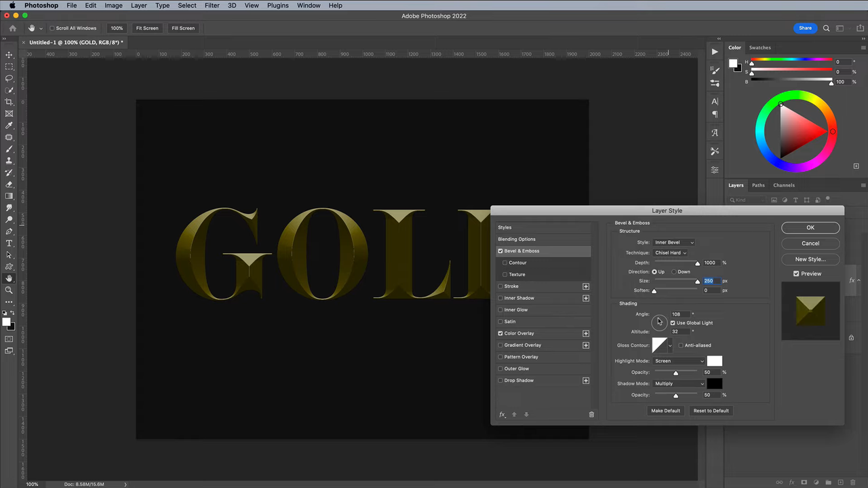Open the Plugins menu
Image resolution: width=868 pixels, height=488 pixels.
(x=277, y=5)
